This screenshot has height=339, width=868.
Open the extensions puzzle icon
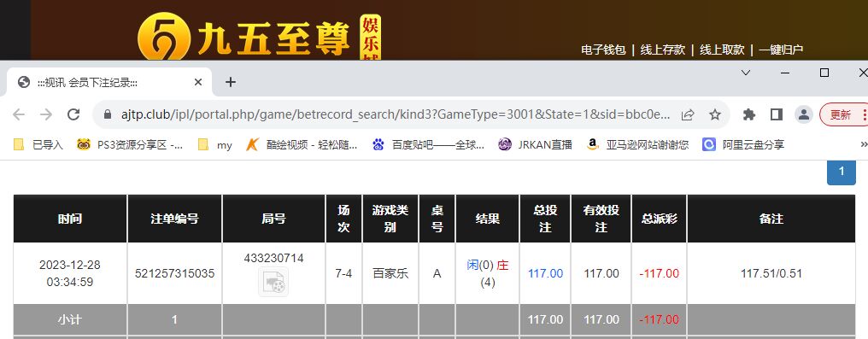coord(749,114)
